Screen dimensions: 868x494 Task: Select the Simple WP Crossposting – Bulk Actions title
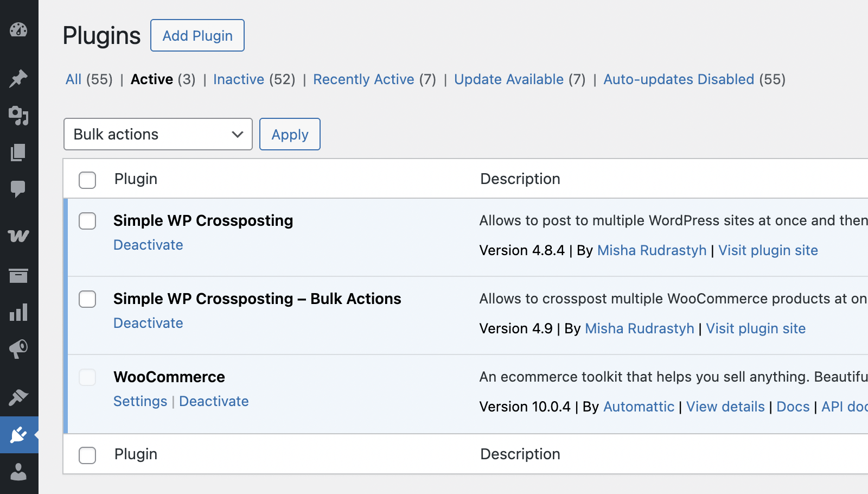pyautogui.click(x=257, y=299)
